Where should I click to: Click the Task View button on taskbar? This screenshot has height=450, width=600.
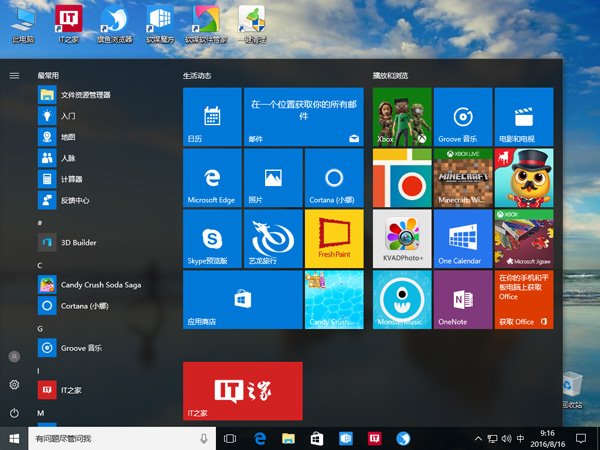(x=230, y=438)
